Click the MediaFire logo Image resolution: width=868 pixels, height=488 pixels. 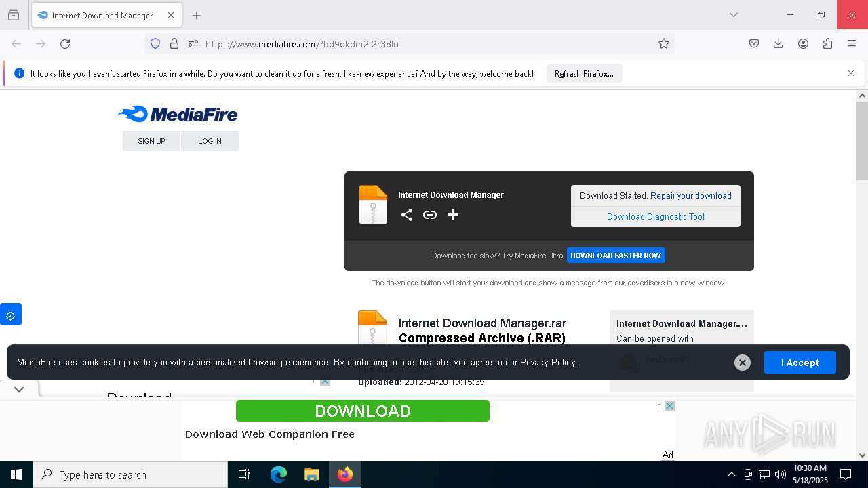point(178,114)
